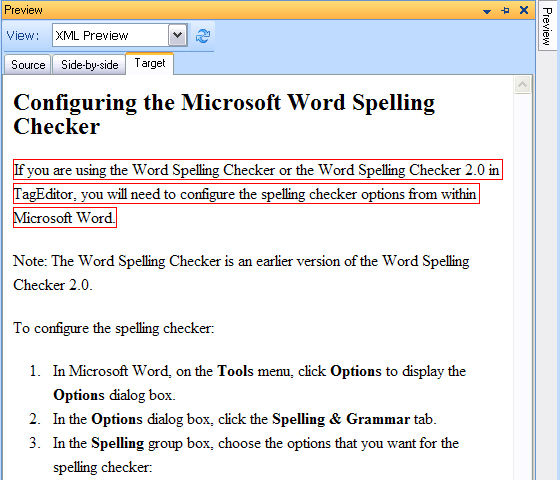This screenshot has width=560, height=480.
Task: Switch to the Source tab
Action: pos(28,65)
